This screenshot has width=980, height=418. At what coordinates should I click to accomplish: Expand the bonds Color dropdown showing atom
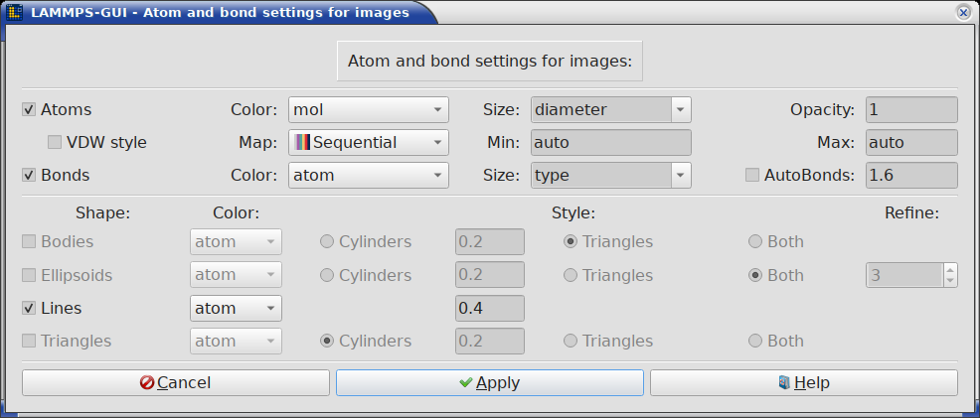(x=368, y=176)
